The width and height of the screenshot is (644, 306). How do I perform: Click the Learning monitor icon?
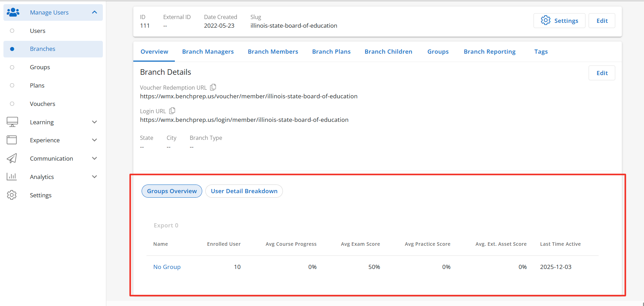(12, 122)
